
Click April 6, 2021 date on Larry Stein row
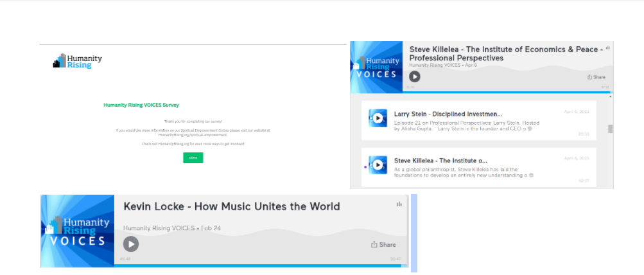[577, 112]
